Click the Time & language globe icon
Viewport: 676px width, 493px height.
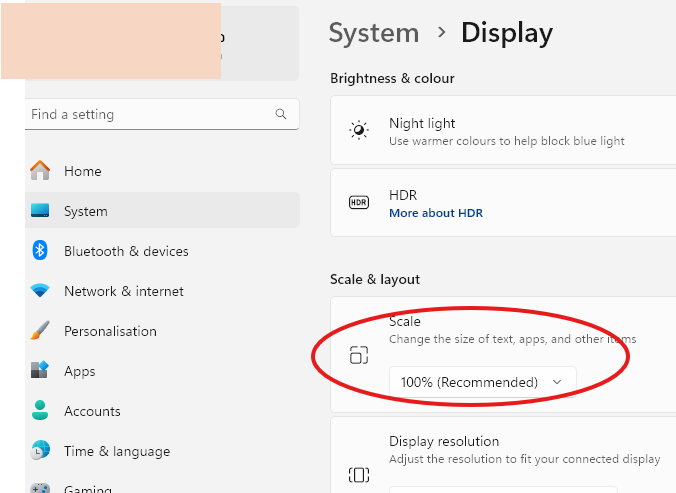click(x=40, y=451)
